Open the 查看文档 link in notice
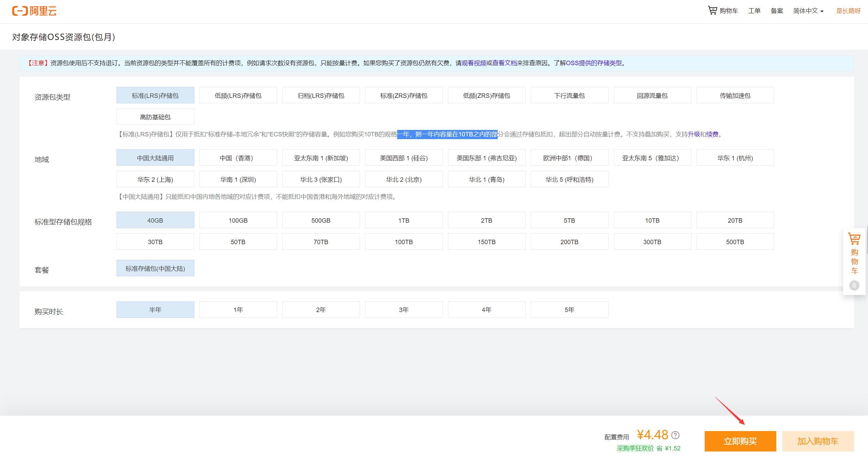 (x=505, y=63)
